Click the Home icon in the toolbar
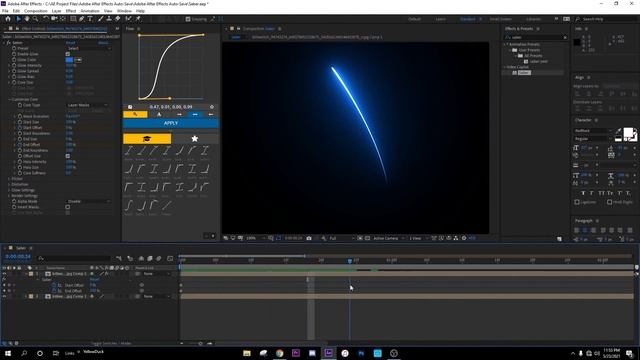Viewport: 640px width, 360px height. click(x=8, y=19)
